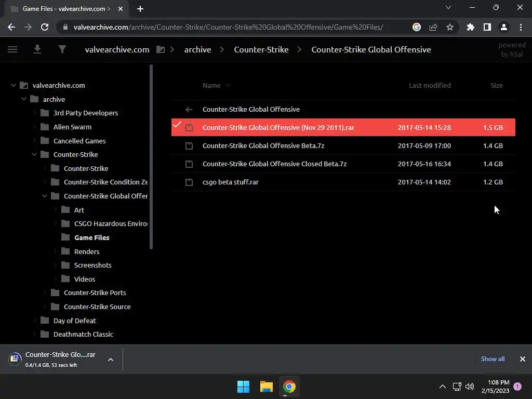Select the Art folder in the tree
Image resolution: width=532 pixels, height=399 pixels.
[79, 210]
